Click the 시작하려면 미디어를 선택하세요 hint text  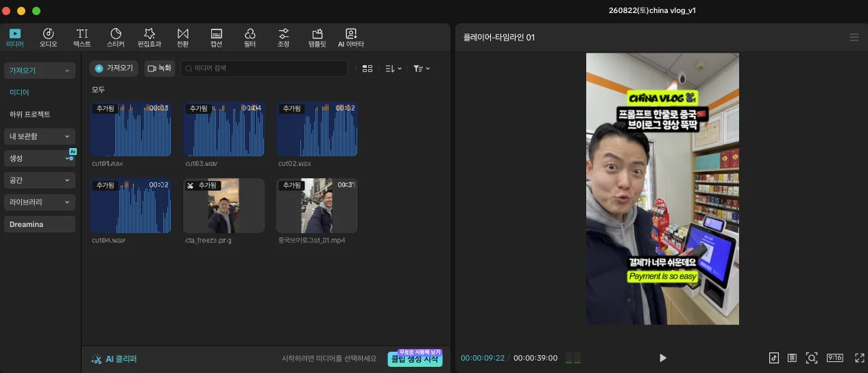coord(329,359)
